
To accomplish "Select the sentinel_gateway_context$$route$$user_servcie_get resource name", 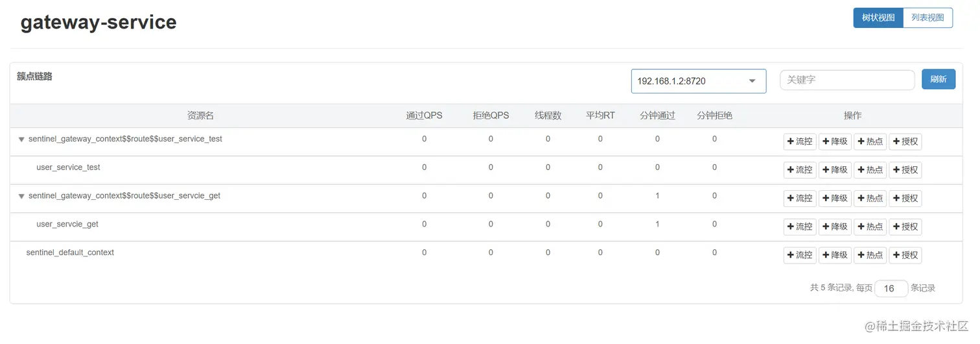I will click(x=124, y=195).
